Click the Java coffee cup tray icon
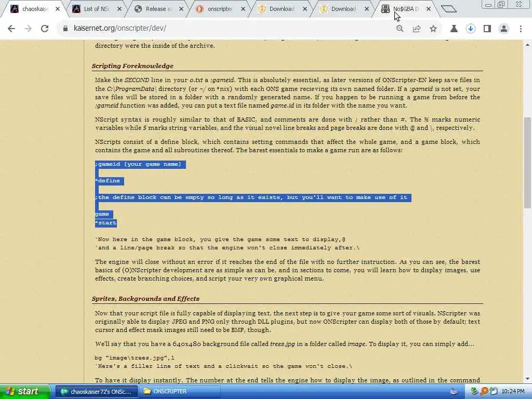 (454, 392)
